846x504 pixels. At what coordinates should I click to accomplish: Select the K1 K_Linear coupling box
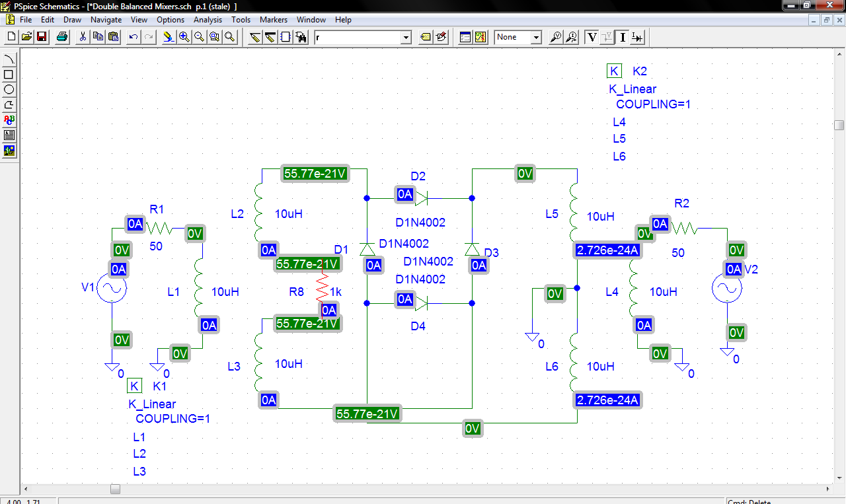(x=135, y=386)
